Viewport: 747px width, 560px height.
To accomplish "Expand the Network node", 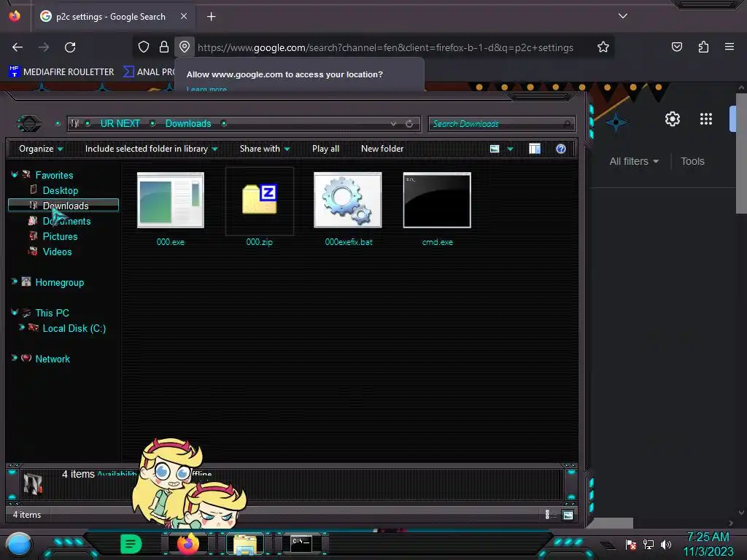I will click(x=15, y=358).
